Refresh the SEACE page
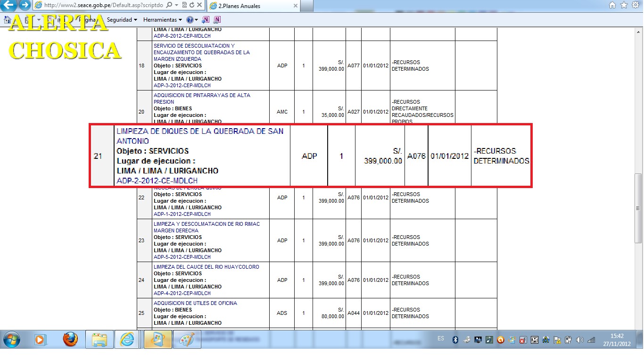Screen dimensions: 644x362 point(191,5)
